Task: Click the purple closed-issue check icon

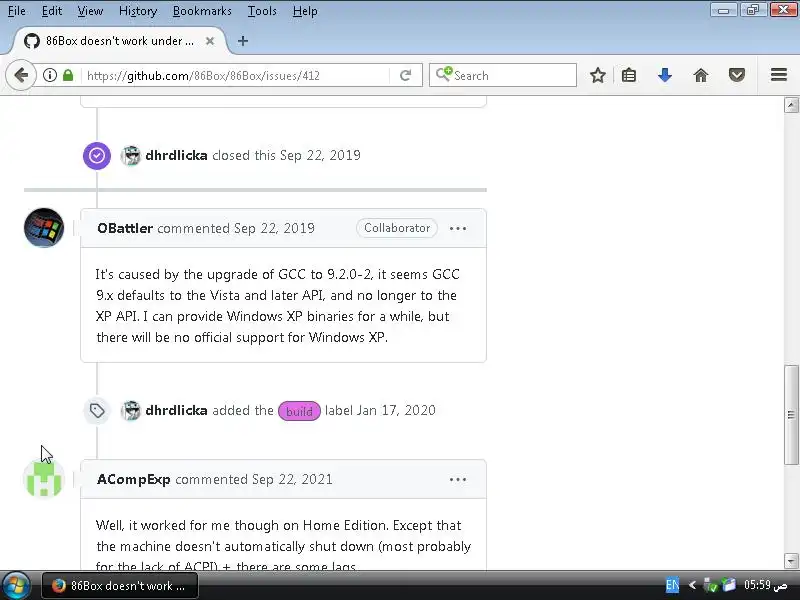Action: tap(97, 156)
